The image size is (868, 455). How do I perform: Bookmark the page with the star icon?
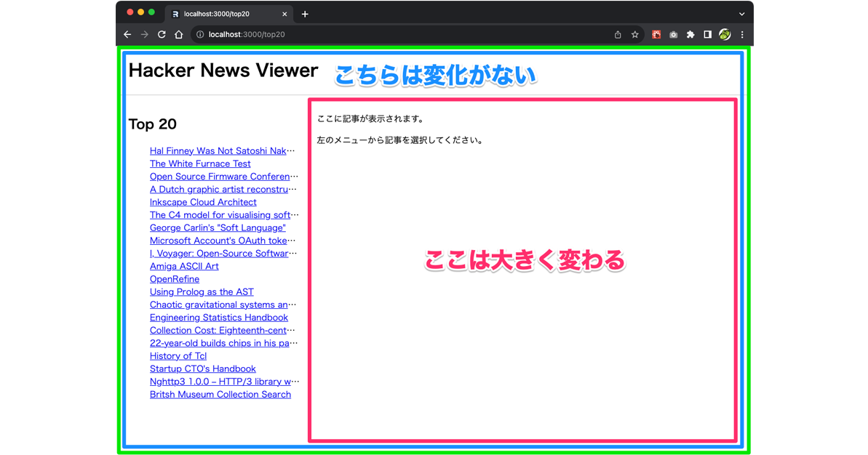tap(634, 33)
